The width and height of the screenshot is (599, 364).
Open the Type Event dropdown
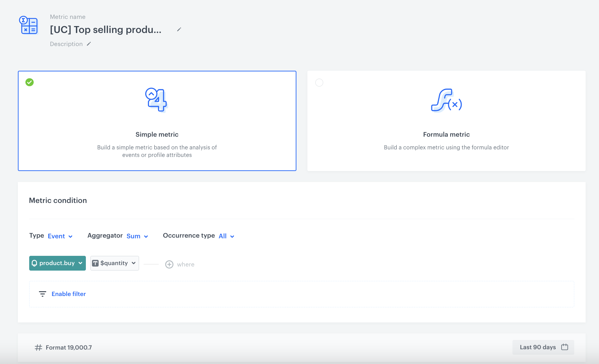point(60,236)
